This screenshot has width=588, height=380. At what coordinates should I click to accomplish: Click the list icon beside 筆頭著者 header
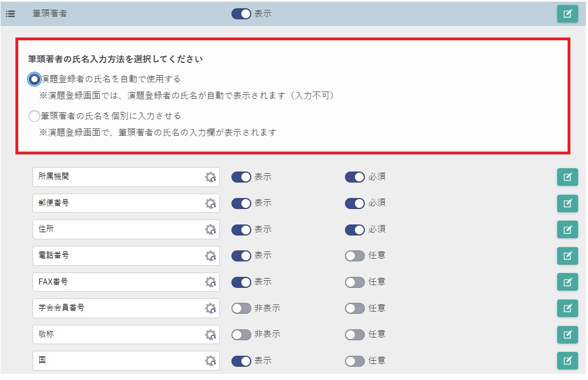(x=10, y=14)
